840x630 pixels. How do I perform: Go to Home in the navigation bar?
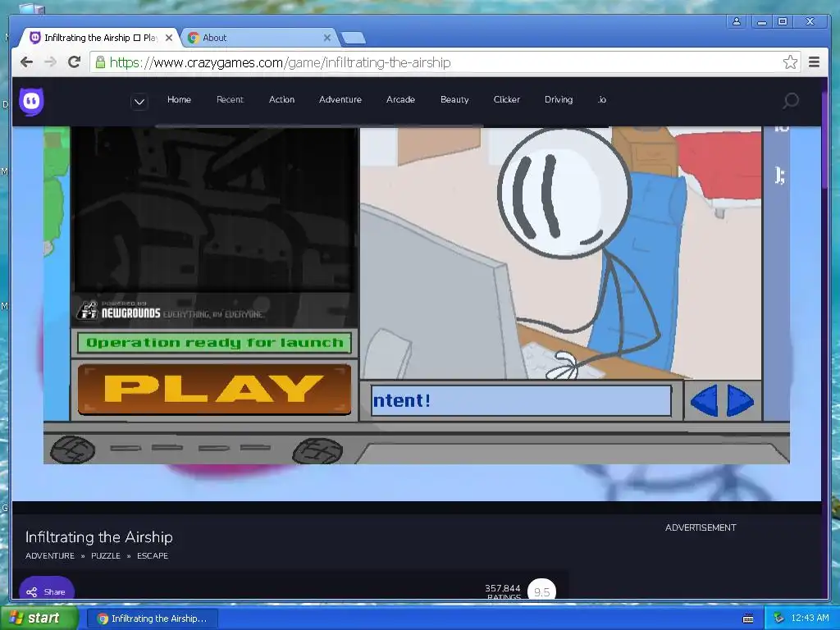click(x=179, y=99)
